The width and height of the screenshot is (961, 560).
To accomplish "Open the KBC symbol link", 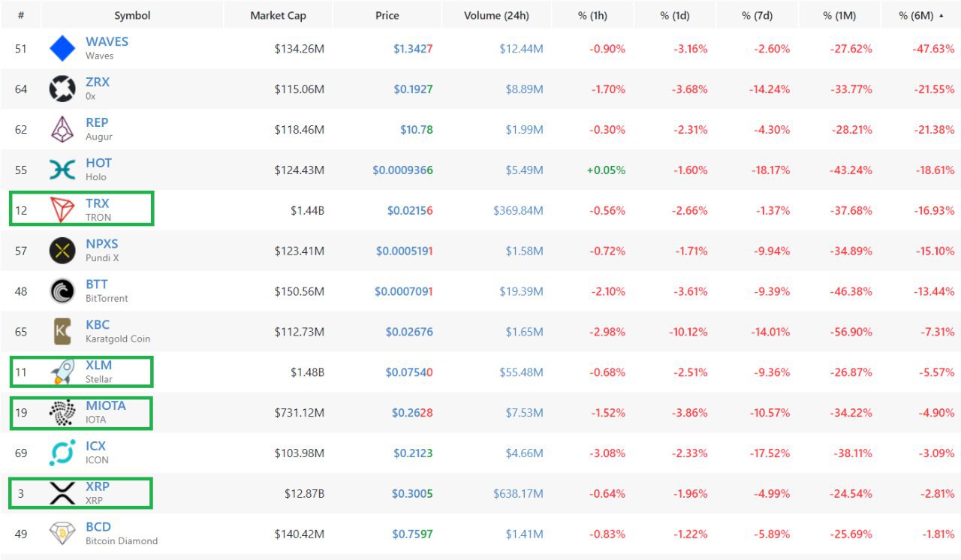I will pyautogui.click(x=98, y=325).
